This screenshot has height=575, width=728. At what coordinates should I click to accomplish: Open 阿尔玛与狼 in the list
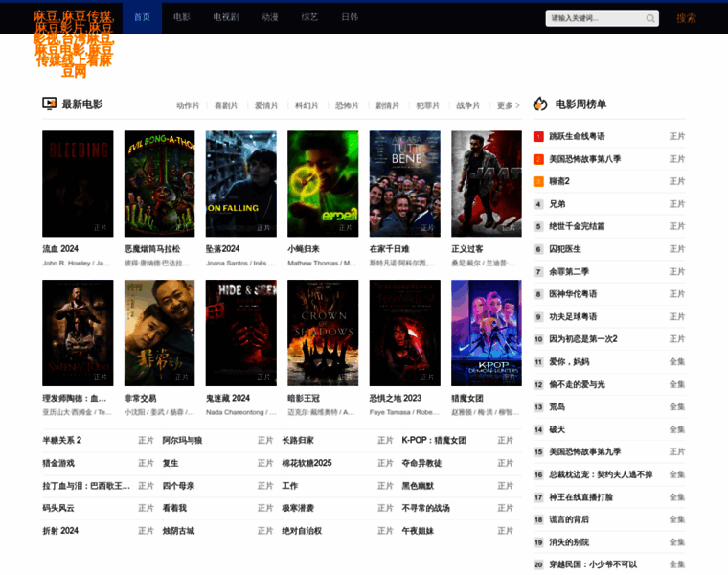(x=182, y=440)
